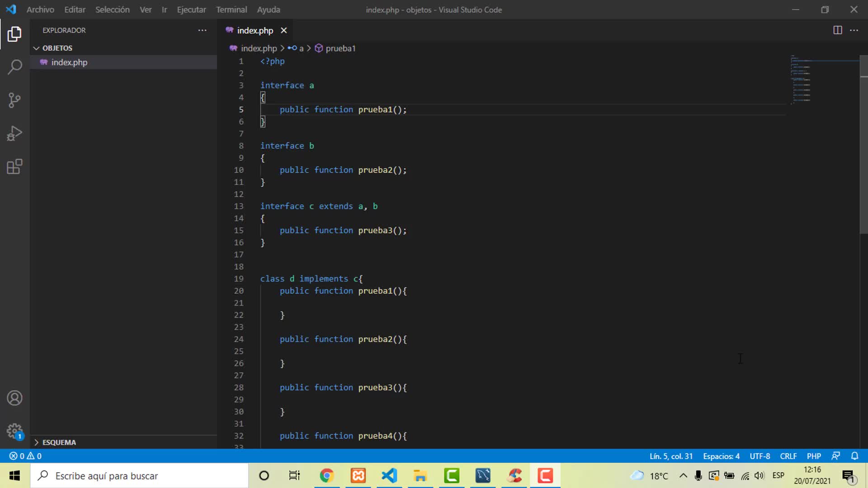
Task: Click the ESP input language indicator
Action: [x=778, y=475]
